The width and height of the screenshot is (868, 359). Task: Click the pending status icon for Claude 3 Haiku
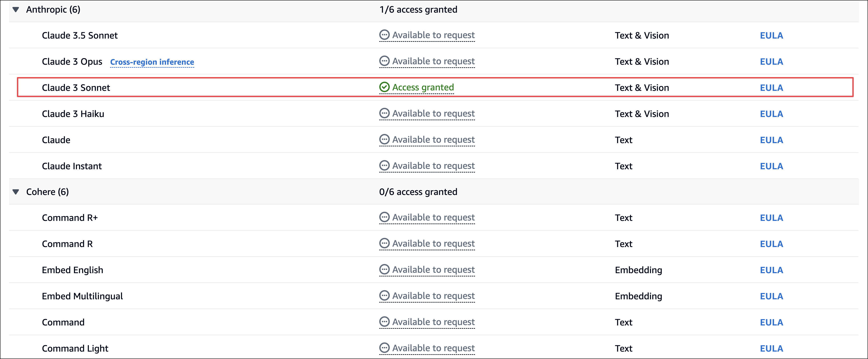coord(384,113)
